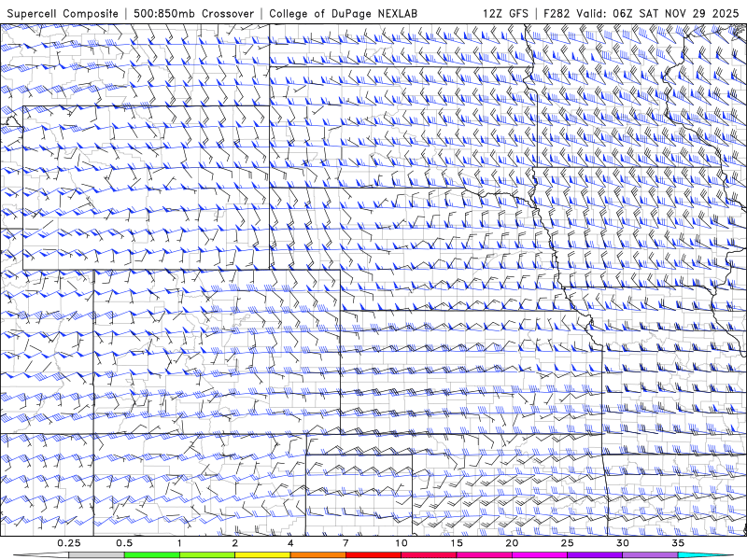Select the orange color bar segment
This screenshot has width=747, height=560.
click(x=317, y=555)
